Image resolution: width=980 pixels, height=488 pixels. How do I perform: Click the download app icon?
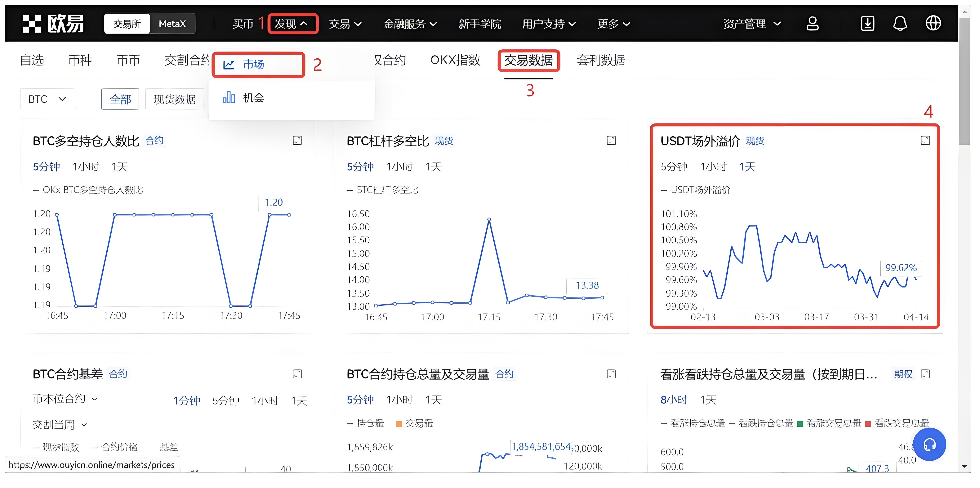click(868, 24)
